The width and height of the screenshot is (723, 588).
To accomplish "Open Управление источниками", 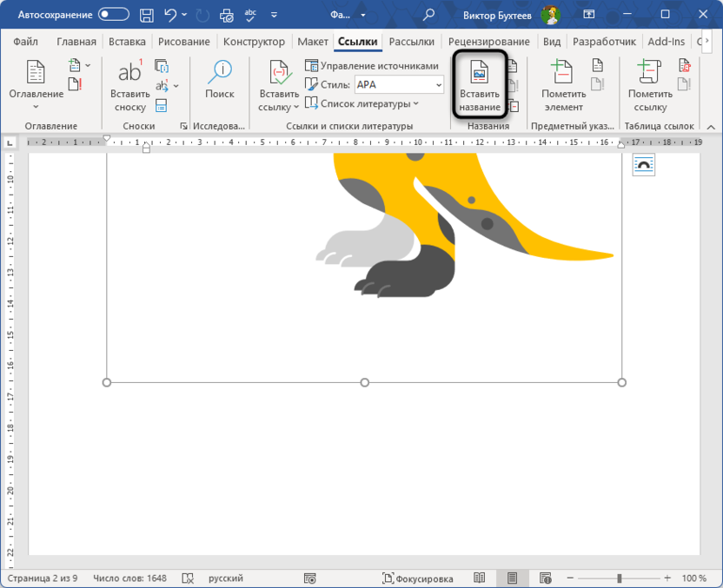I will coord(372,65).
